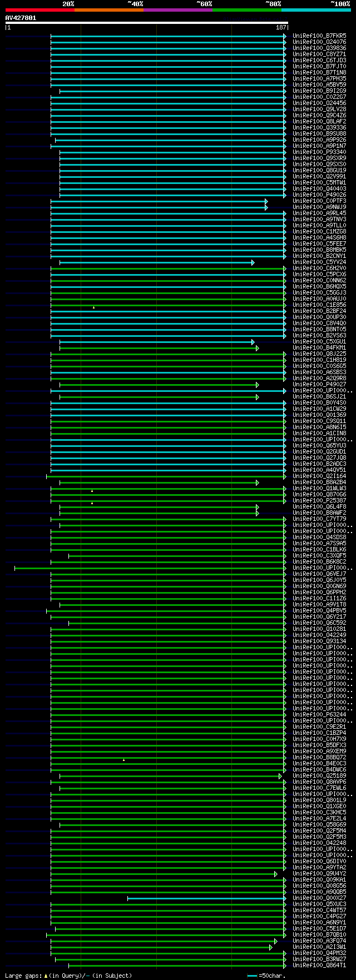The image size is (356, 980).
Task: Select hit label UniRef100_Q58G69
Action: [319, 825]
